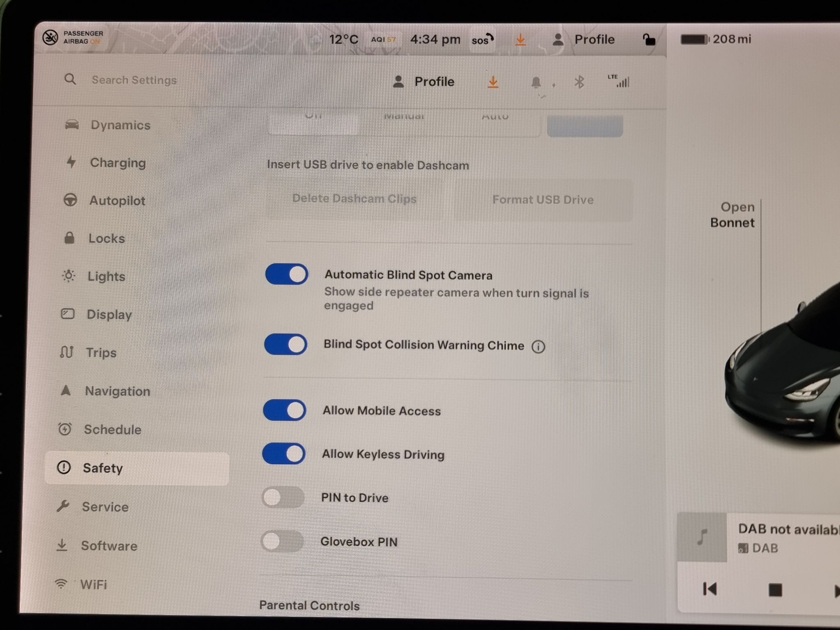Screen dimensions: 840x630
Task: Tap the Parental Controls heading
Action: pyautogui.click(x=309, y=605)
